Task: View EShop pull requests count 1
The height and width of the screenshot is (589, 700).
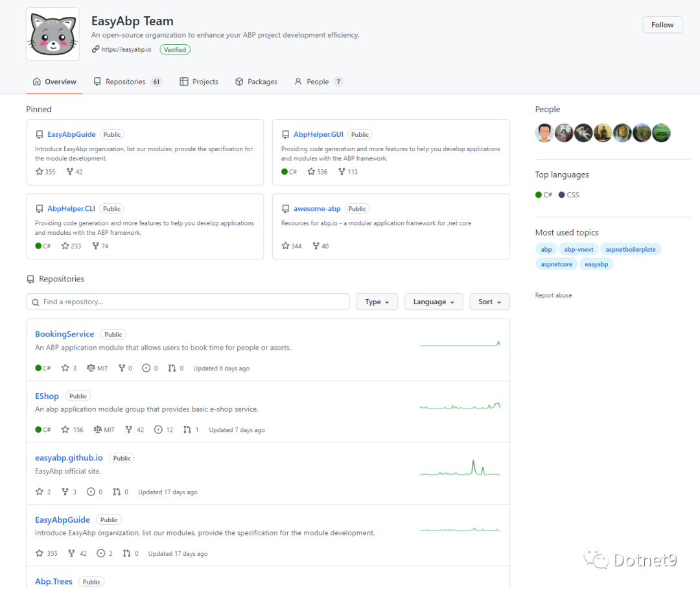Action: click(191, 429)
